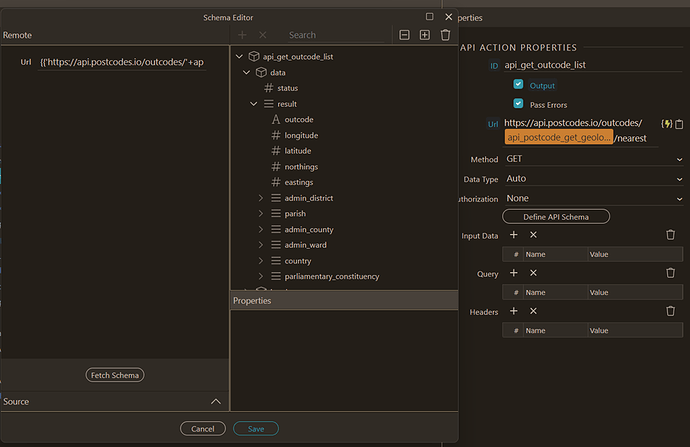Click the Cancel button

[x=202, y=429]
